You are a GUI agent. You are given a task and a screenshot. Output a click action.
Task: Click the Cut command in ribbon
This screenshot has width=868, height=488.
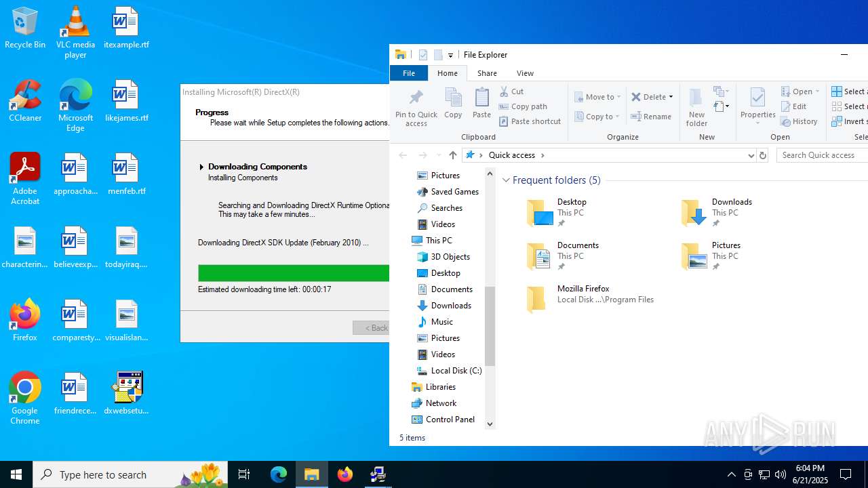click(512, 91)
